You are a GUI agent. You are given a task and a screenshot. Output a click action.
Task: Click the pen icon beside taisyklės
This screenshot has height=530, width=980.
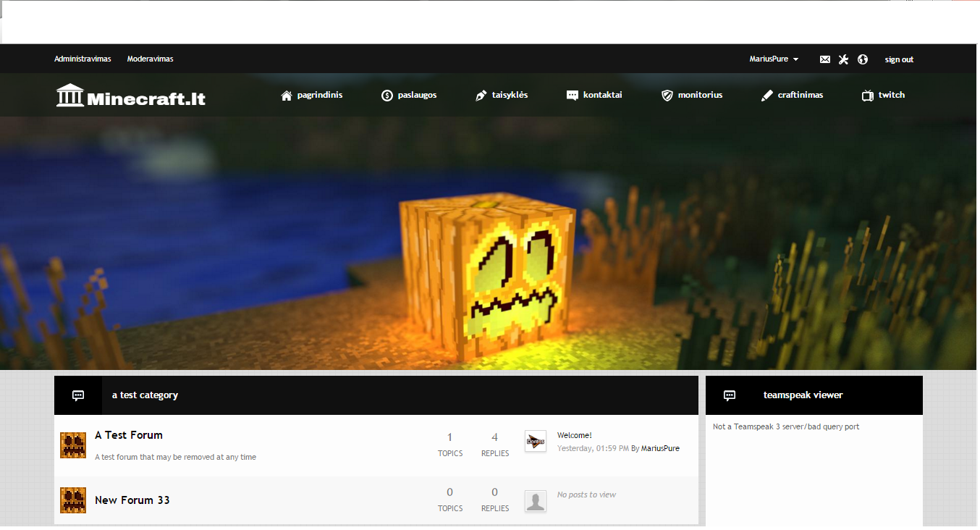[x=481, y=96]
